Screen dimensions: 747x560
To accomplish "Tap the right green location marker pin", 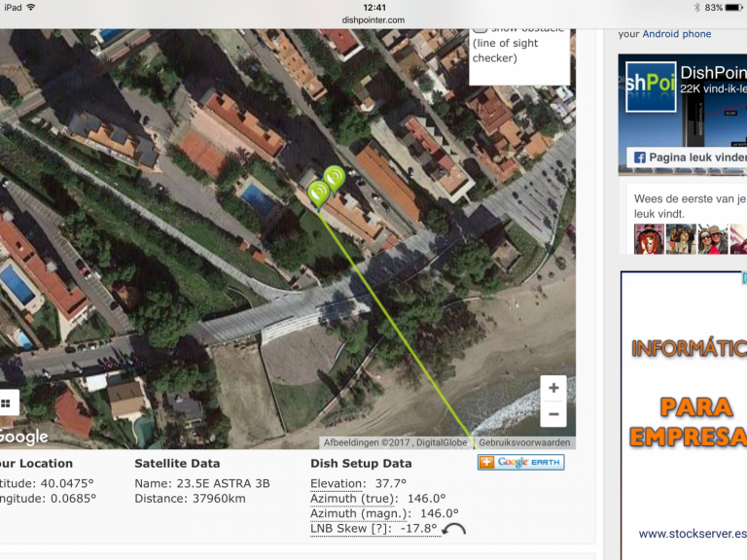I will tap(335, 178).
